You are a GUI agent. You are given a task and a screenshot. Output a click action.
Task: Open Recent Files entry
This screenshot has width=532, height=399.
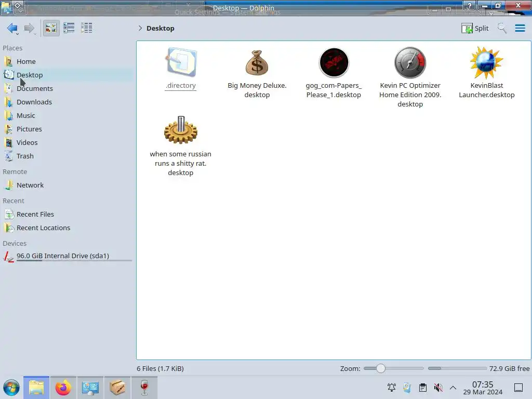click(x=67, y=215)
